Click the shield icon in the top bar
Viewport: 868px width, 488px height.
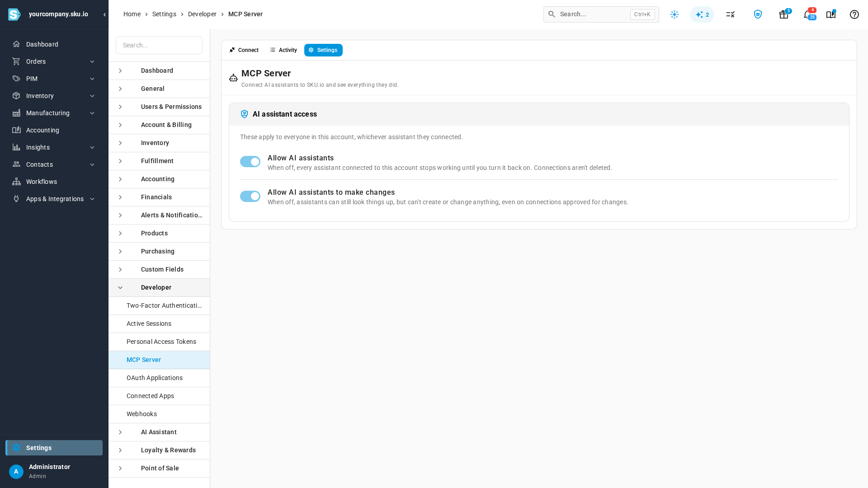(758, 14)
